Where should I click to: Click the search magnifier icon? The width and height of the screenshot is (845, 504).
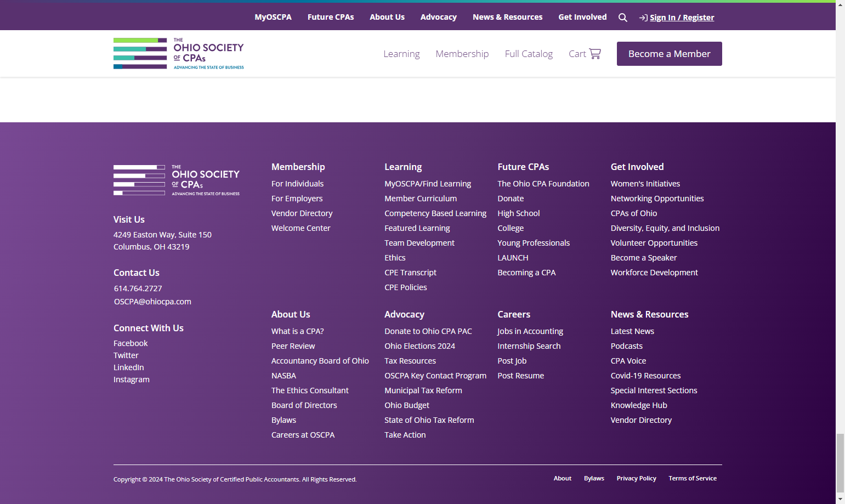tap(623, 18)
